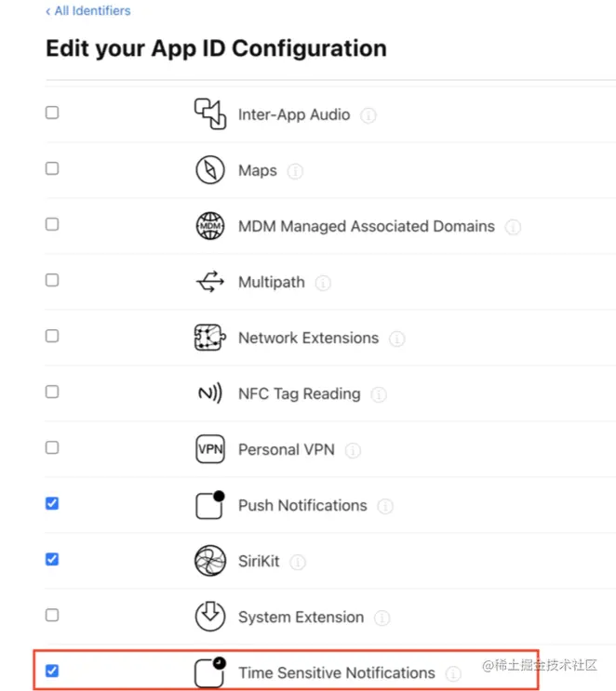Viewport: 616px width, 691px height.
Task: Uncheck the Push Notifications checkbox
Action: pos(52,503)
